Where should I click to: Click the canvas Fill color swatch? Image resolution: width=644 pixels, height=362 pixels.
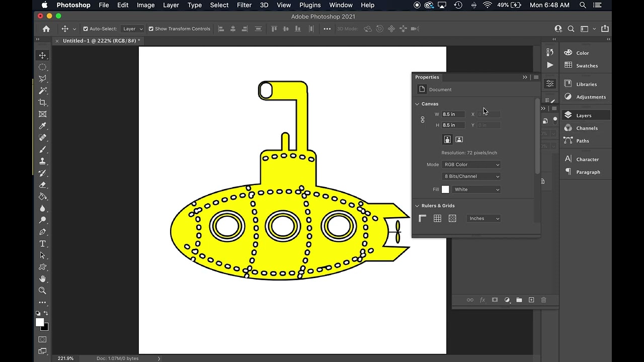[445, 190]
